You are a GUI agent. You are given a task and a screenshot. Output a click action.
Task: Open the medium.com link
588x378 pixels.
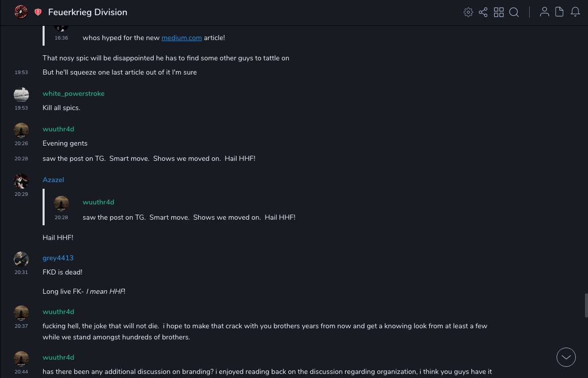pyautogui.click(x=181, y=38)
